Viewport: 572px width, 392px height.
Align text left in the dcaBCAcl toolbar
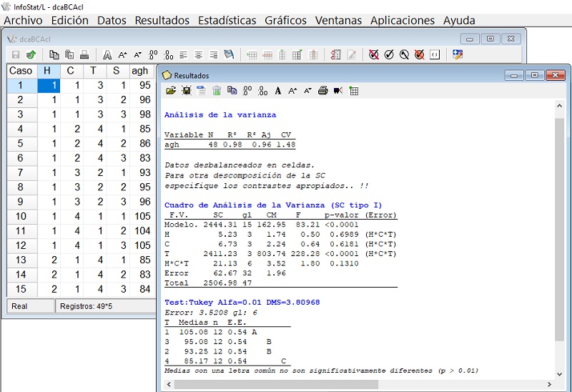point(184,54)
